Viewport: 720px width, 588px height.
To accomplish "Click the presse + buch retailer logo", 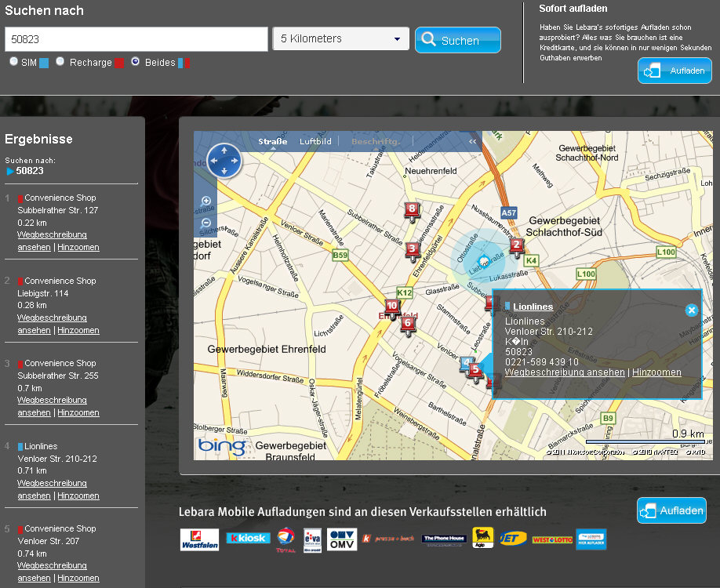I will pyautogui.click(x=388, y=539).
